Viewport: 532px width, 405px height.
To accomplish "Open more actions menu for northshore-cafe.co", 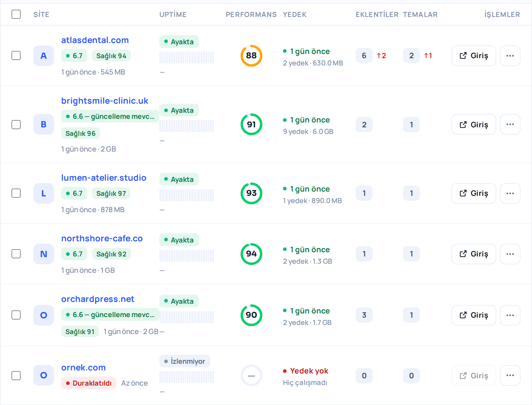I will [510, 254].
